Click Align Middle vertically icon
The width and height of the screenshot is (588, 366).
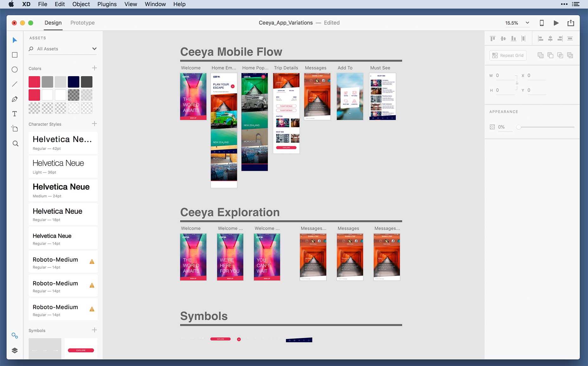503,39
